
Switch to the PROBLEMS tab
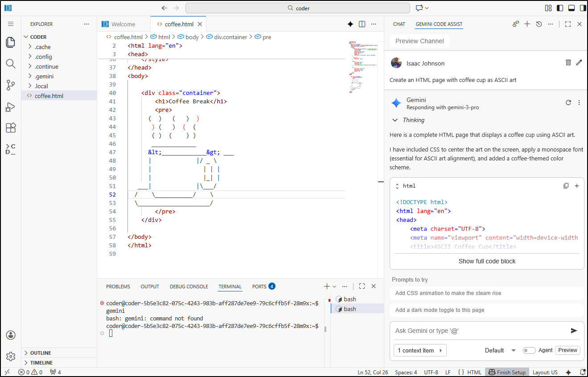click(118, 286)
